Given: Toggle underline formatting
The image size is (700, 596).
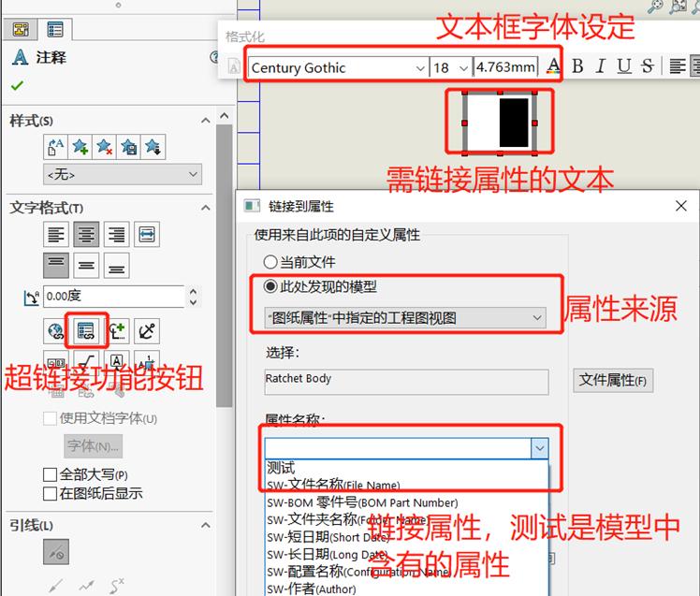Looking at the screenshot, I should click(x=624, y=66).
